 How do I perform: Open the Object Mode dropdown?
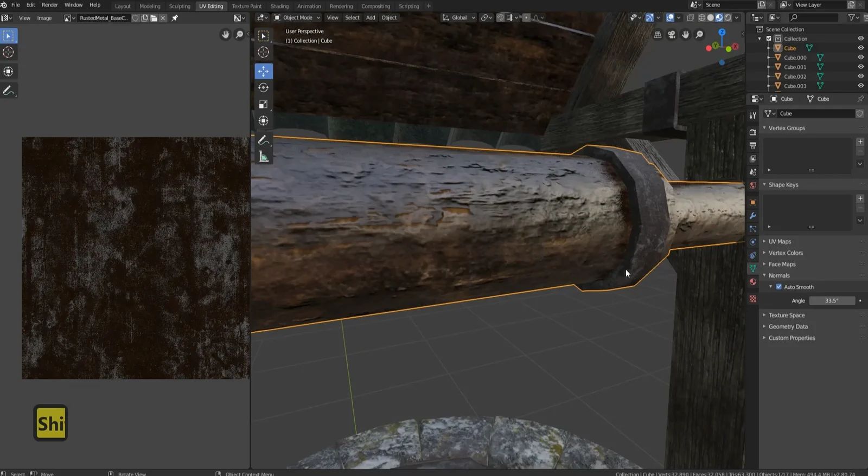point(296,18)
